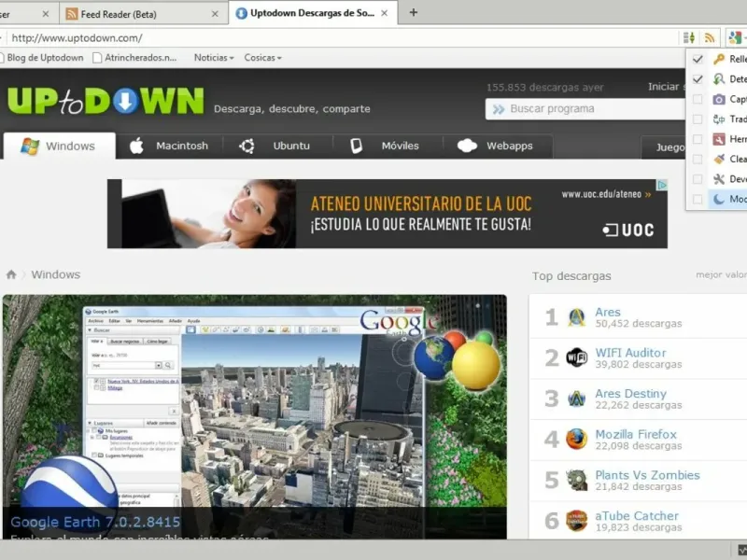Click inside the Buscar programa search field
This screenshot has width=747, height=560.
pos(585,109)
